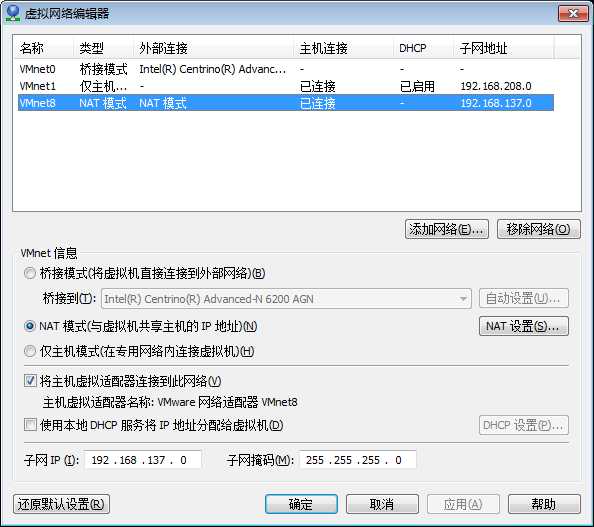Screen dimensions: 594x527
Task: Close the 虚拟网络编辑器 dialog
Action: pos(573,14)
